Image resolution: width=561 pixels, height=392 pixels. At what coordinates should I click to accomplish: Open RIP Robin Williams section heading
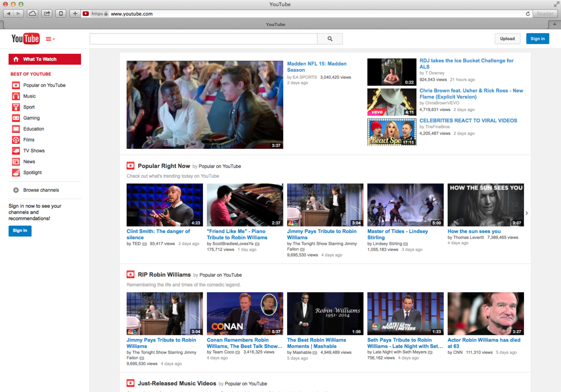click(x=164, y=275)
